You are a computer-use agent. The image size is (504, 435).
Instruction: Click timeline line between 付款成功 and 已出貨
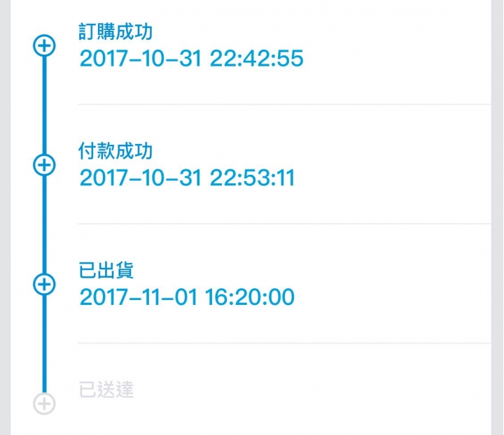[x=44, y=224]
